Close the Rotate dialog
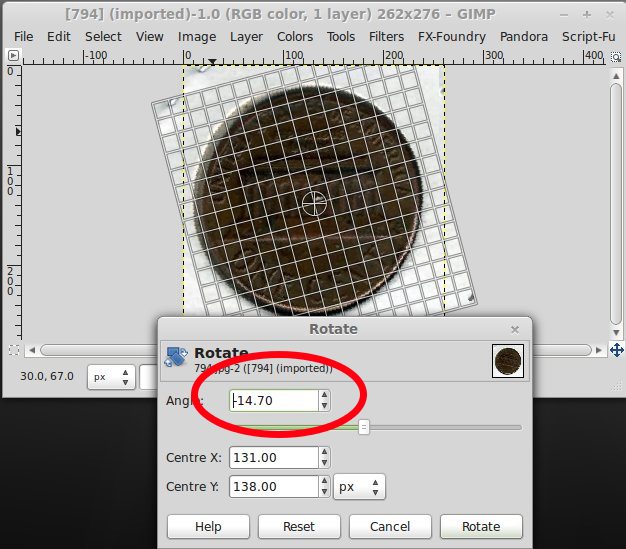626x549 pixels. 515,330
